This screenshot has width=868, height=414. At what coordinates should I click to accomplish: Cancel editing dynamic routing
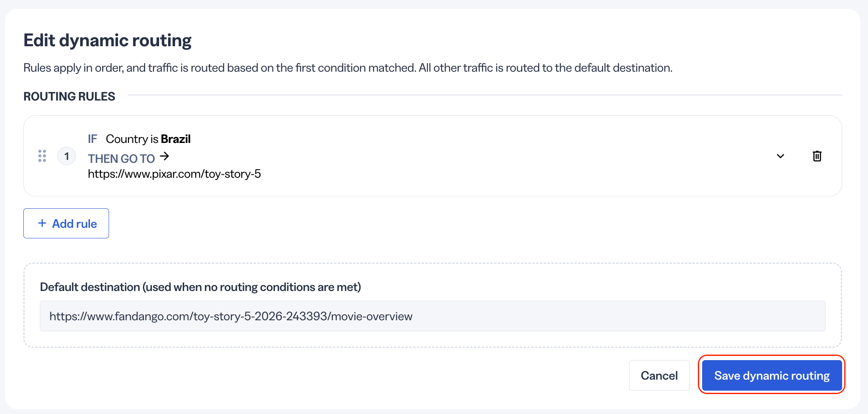(x=659, y=375)
